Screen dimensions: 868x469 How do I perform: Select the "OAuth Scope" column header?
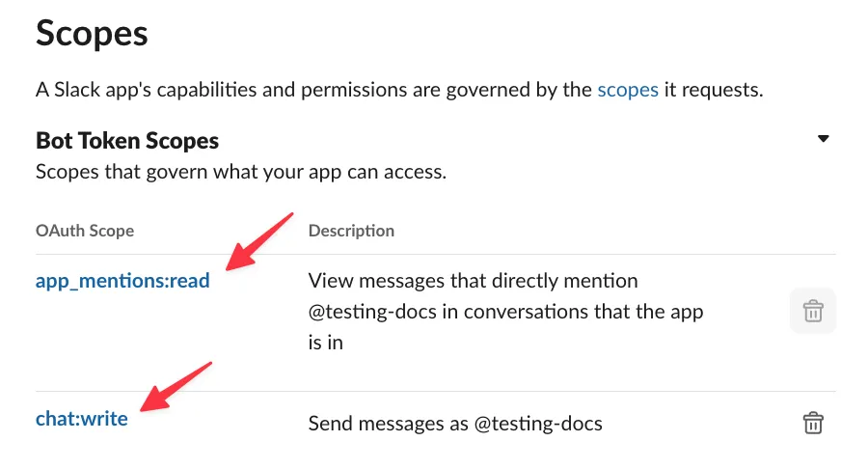tap(85, 231)
